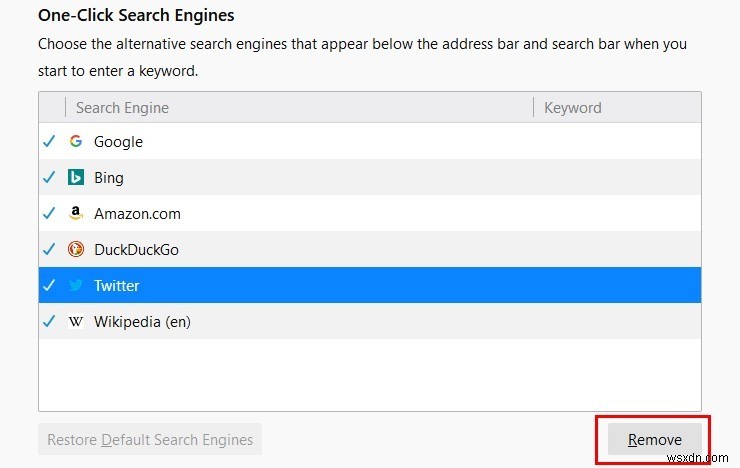Image resolution: width=740 pixels, height=468 pixels.
Task: Click Restore Default Search Engines button
Action: pyautogui.click(x=150, y=439)
